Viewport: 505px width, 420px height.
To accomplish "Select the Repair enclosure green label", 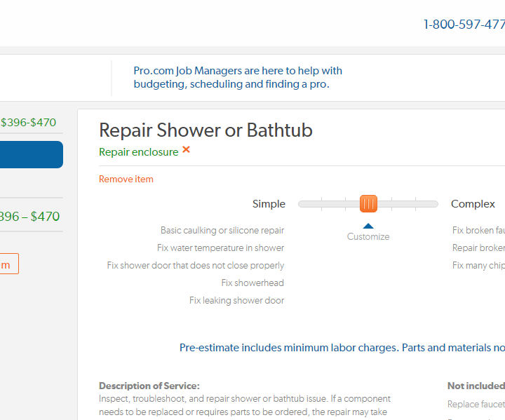I will (138, 152).
